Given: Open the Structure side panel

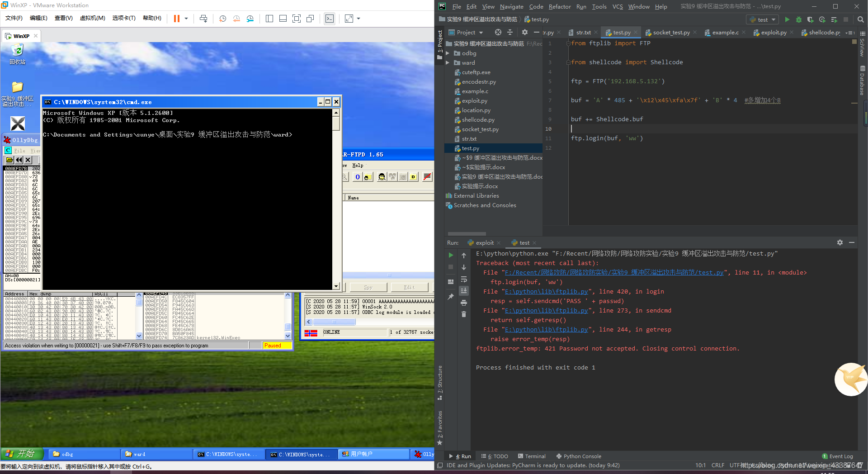Looking at the screenshot, I should pos(440,383).
